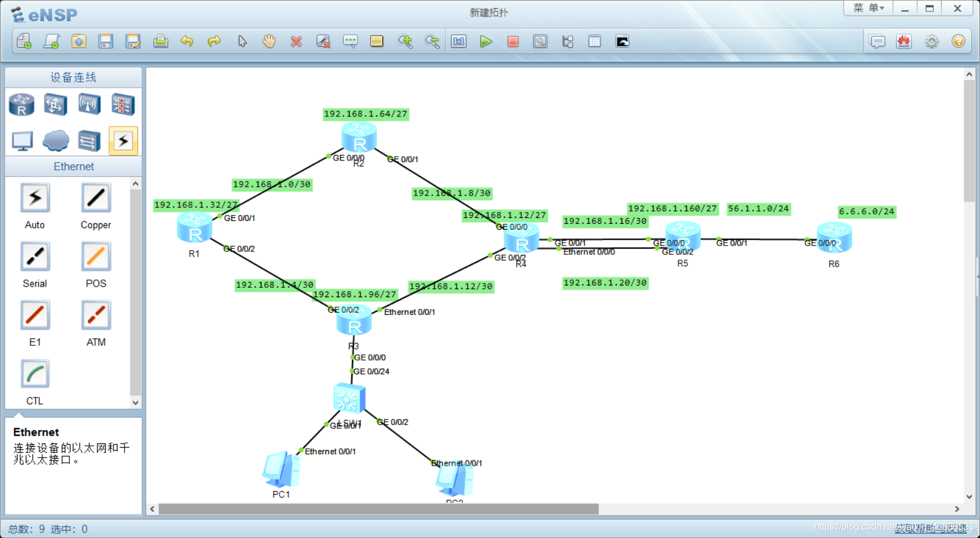Screen dimensions: 980x538
Task: Click the rectangle palette toolbar icon
Action: point(377,41)
